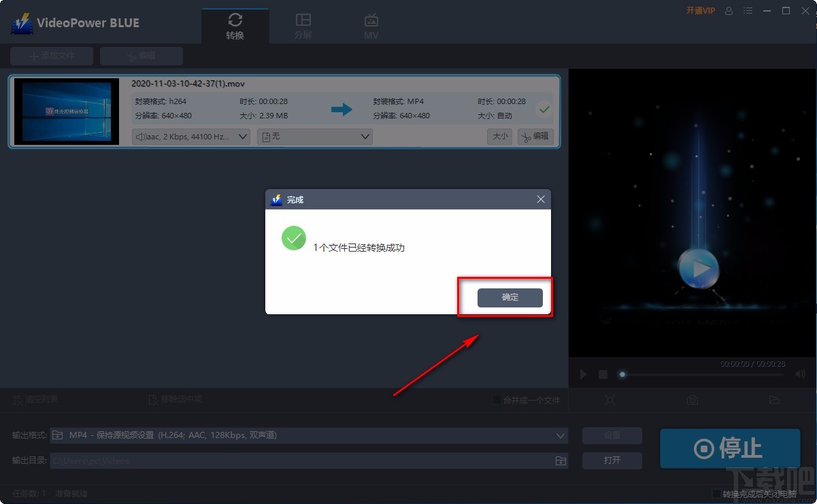Enable 合并成一个文件 merge checkbox
Viewport: 817px width, 504px height.
pyautogui.click(x=496, y=400)
